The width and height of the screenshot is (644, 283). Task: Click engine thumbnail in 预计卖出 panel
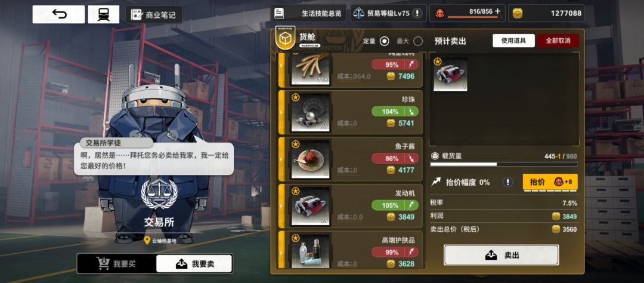coord(450,74)
